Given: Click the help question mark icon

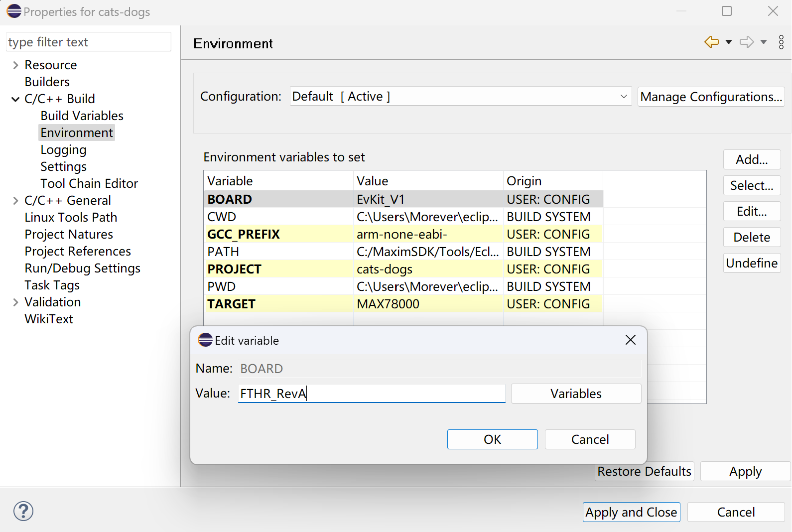Looking at the screenshot, I should tap(23, 511).
